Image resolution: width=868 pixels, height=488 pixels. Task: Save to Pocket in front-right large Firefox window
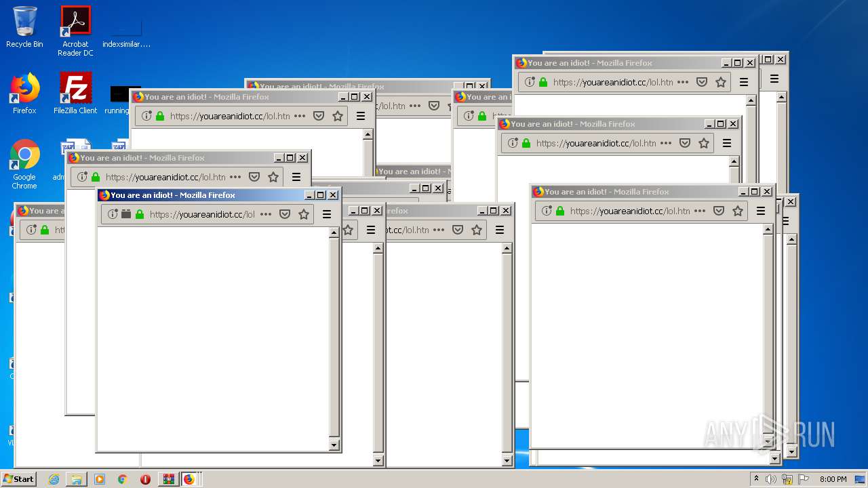[719, 211]
